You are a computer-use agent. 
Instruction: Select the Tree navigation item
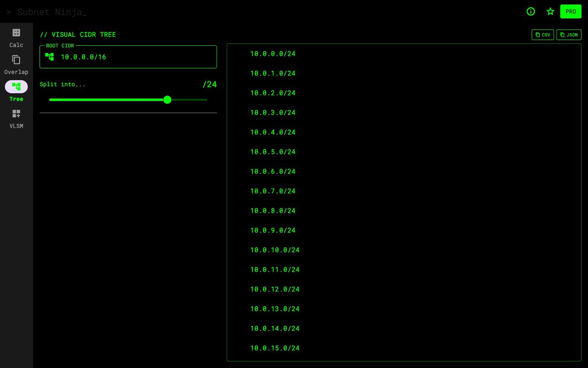(x=16, y=92)
